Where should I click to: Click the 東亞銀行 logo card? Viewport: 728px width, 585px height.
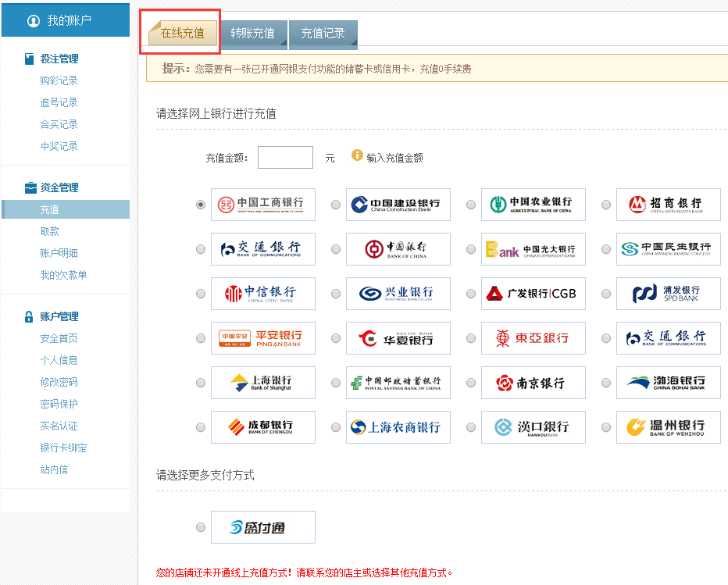(533, 338)
